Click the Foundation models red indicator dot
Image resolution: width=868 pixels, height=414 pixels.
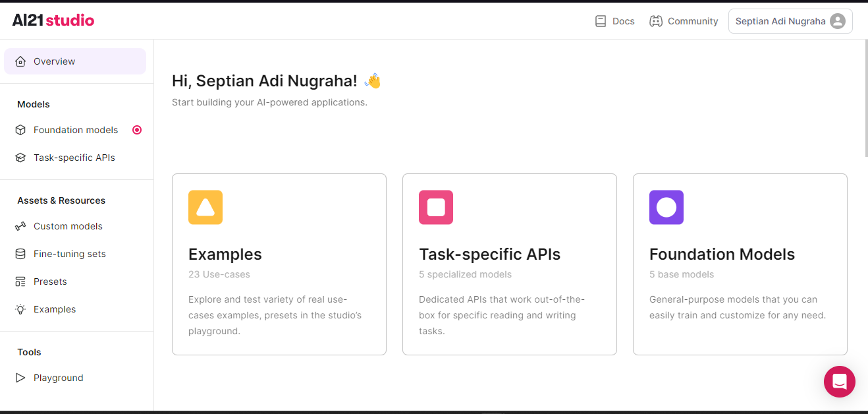137,130
